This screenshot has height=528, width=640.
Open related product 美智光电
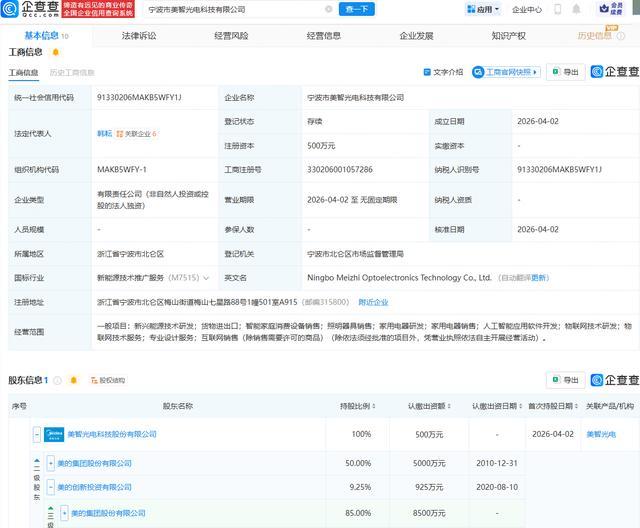[x=601, y=434]
